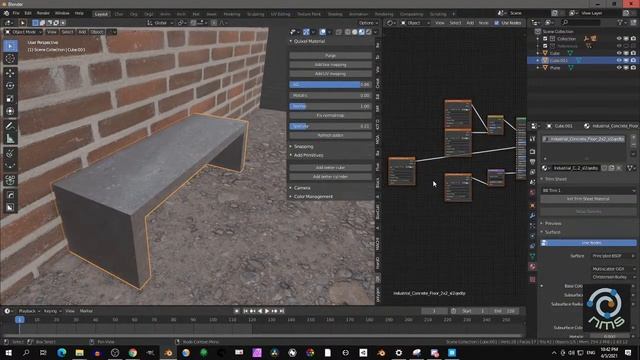Open the Object Data properties tab icon
The width and height of the screenshot is (640, 360).
coord(532,256)
